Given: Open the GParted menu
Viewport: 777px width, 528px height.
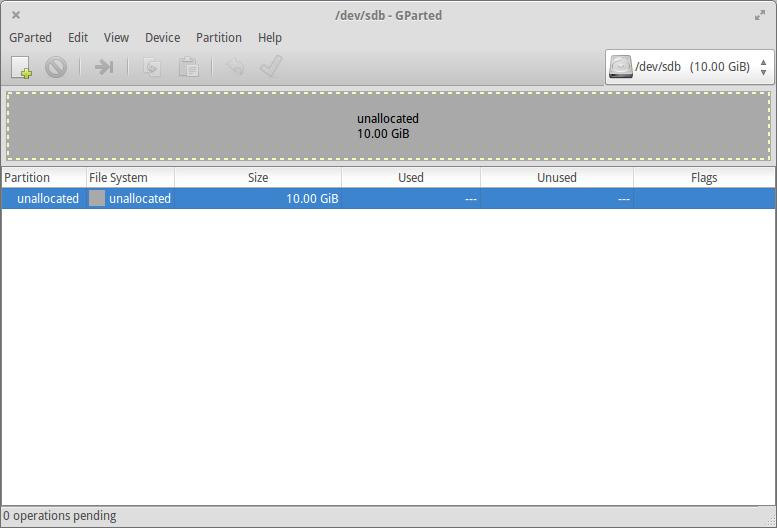Looking at the screenshot, I should tap(30, 37).
